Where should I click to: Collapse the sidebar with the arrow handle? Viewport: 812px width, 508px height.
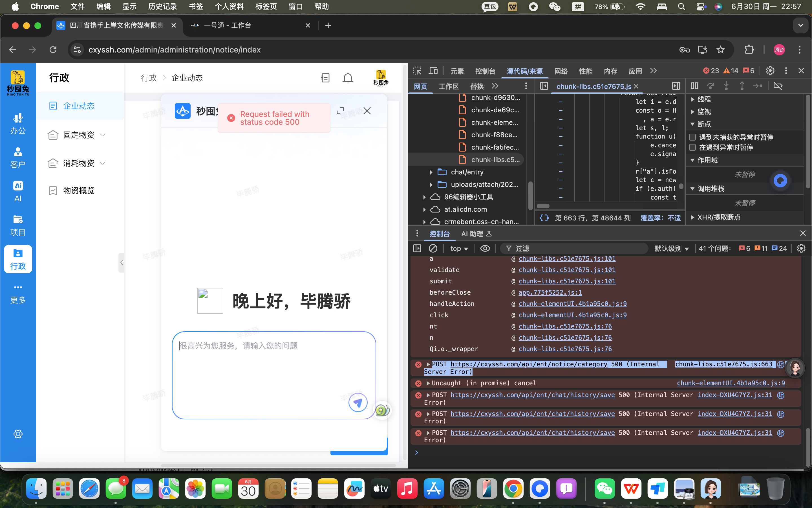pos(122,263)
